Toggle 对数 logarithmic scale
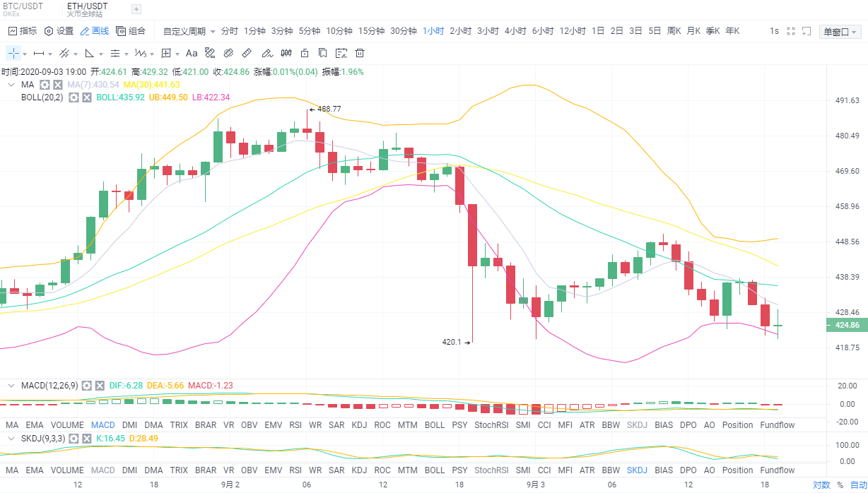868x493 pixels. click(821, 485)
